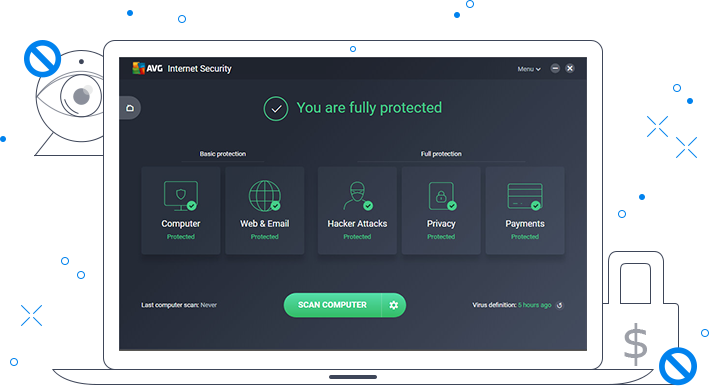709x386 pixels.
Task: Click 'Protected' status under Computer
Action: (180, 237)
